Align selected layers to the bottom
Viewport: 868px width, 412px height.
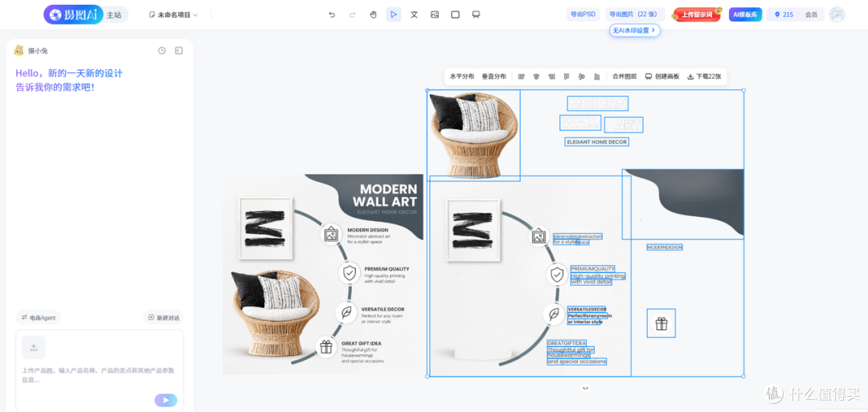pos(596,77)
